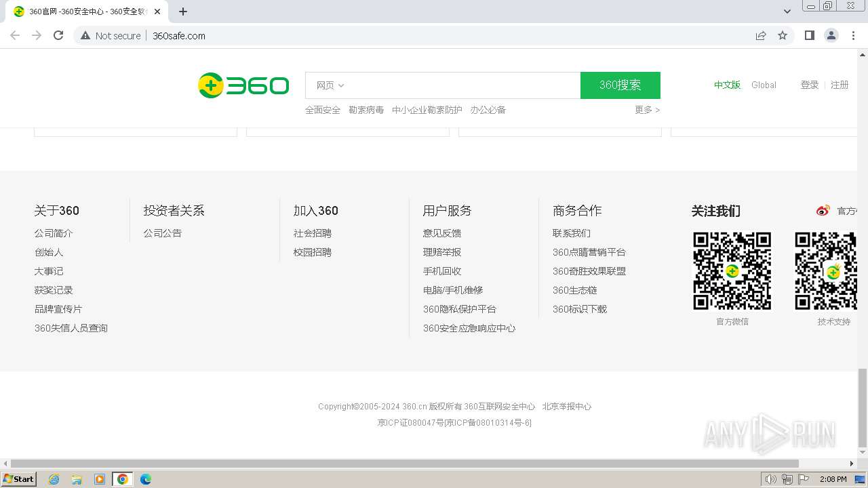This screenshot has width=868, height=488.
Task: Open 理赔举报 link
Action: pyautogui.click(x=442, y=252)
